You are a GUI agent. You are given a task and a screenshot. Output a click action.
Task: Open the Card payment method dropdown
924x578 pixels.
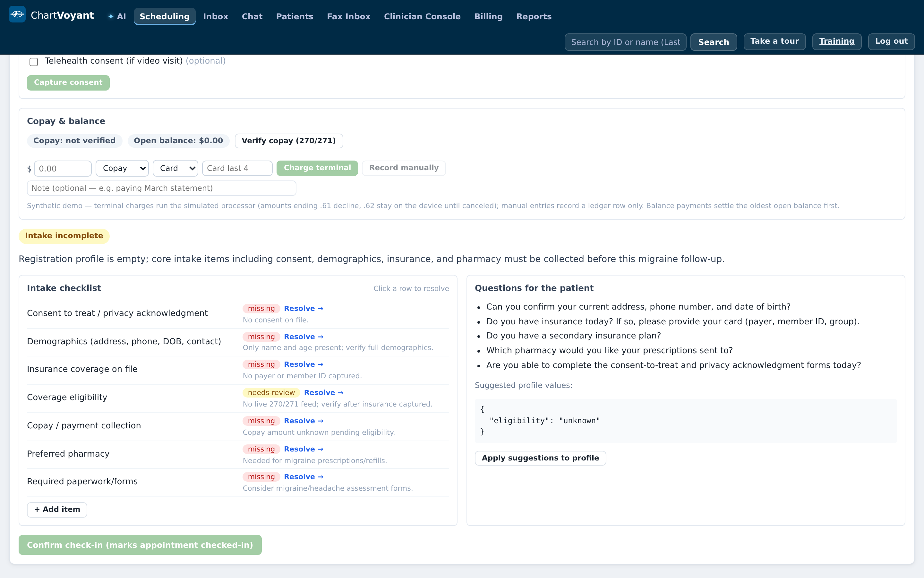coord(175,168)
